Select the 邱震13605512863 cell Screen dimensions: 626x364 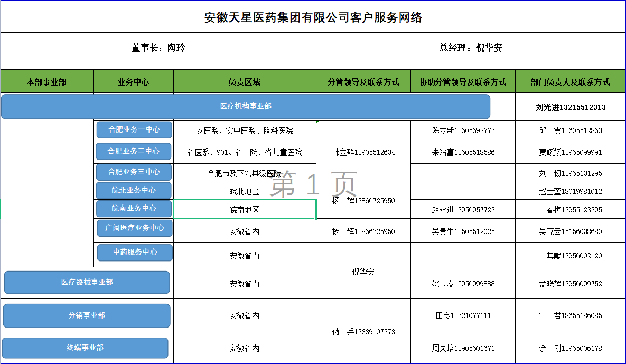[x=570, y=130]
